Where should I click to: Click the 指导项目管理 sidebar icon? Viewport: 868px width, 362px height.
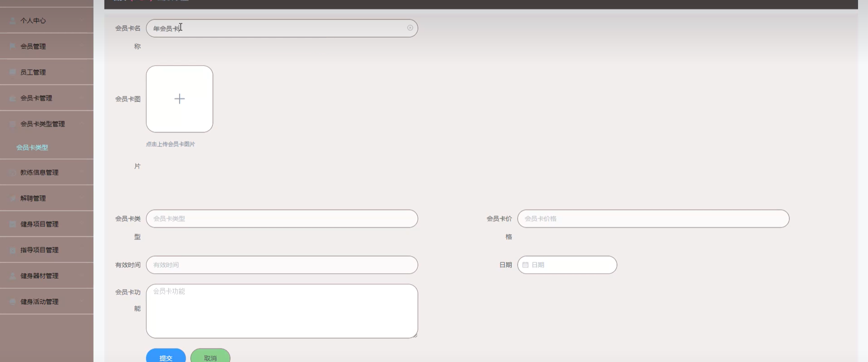(x=13, y=250)
